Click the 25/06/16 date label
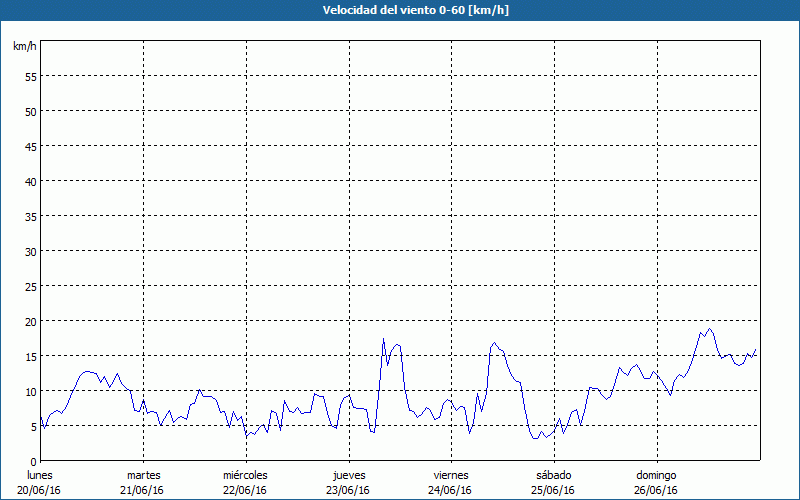The height and width of the screenshot is (500, 800). (553, 490)
